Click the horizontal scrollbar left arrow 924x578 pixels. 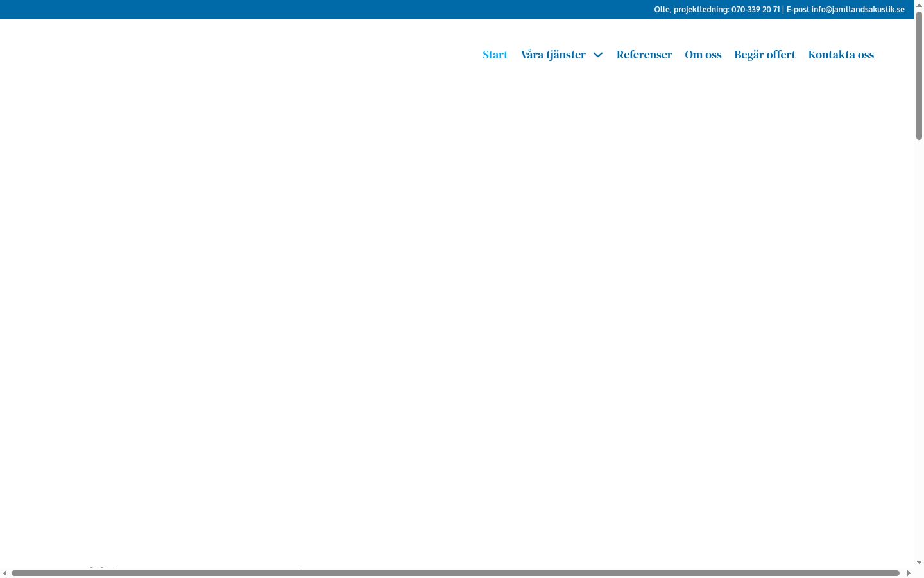click(x=5, y=573)
